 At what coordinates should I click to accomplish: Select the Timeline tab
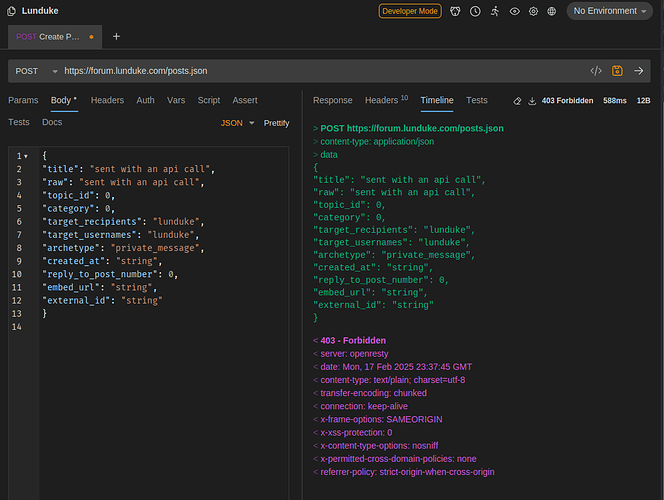(437, 100)
